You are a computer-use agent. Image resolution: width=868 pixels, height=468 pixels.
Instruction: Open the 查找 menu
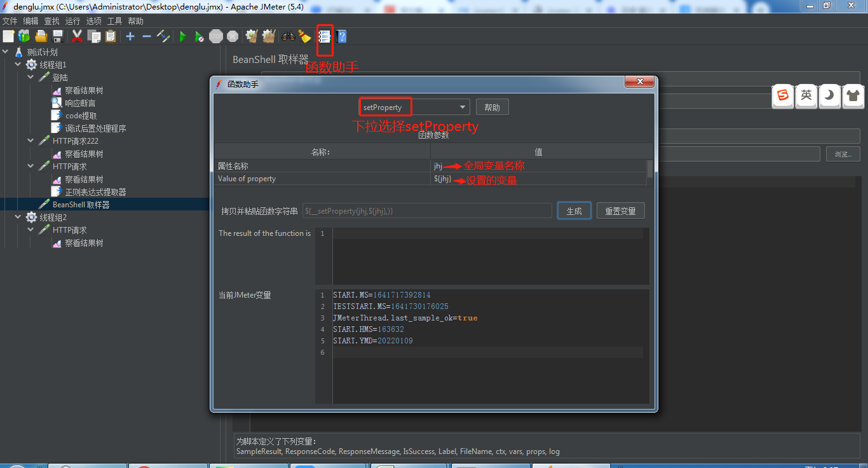coord(52,21)
